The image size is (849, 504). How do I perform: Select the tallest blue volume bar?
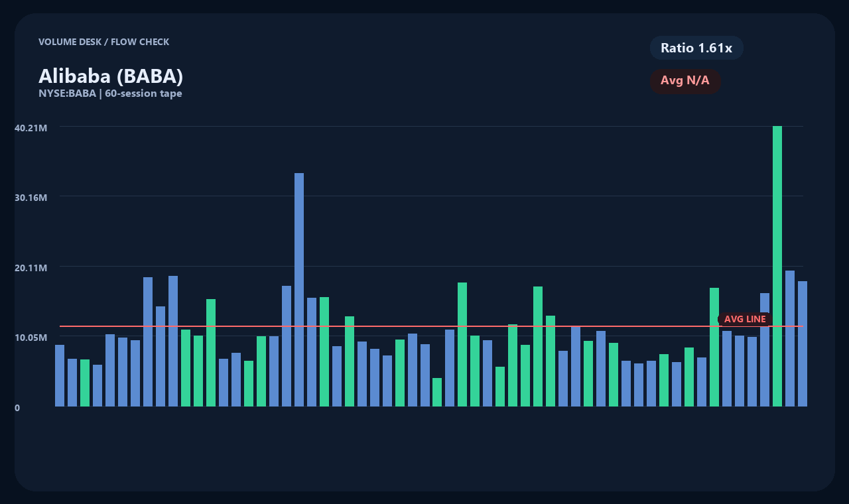point(299,290)
